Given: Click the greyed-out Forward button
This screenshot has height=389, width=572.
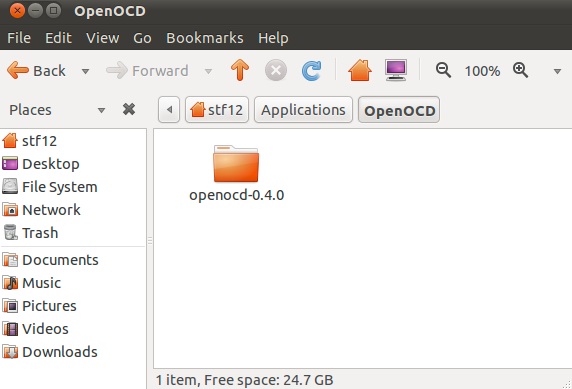Looking at the screenshot, I should point(147,70).
